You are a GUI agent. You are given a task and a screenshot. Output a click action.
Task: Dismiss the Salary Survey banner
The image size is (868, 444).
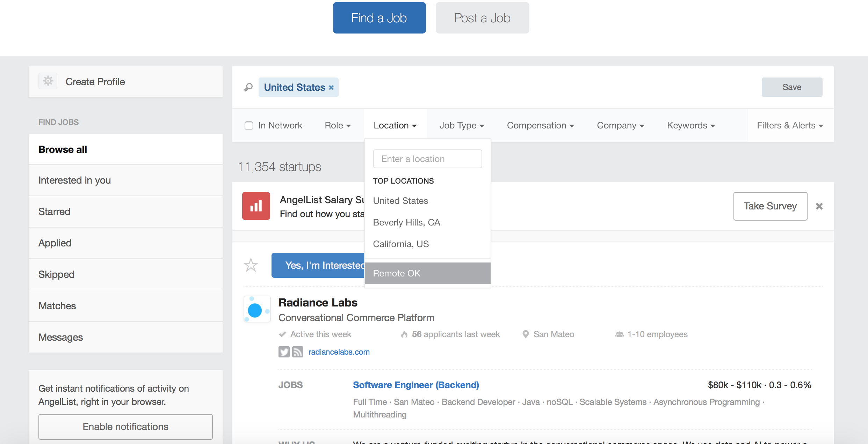[819, 206]
